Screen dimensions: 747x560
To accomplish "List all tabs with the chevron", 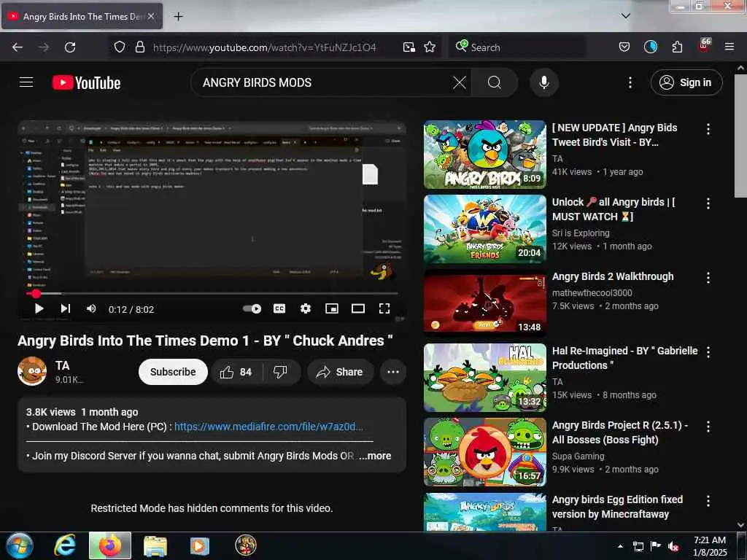I will click(x=625, y=16).
